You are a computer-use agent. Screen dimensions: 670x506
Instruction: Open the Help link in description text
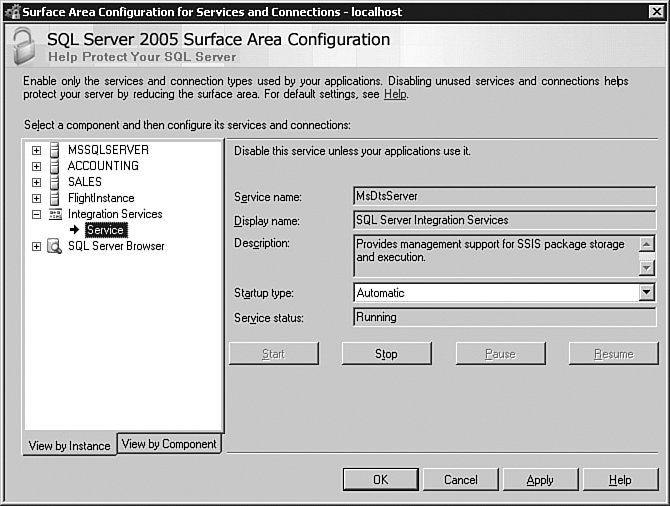coord(395,94)
